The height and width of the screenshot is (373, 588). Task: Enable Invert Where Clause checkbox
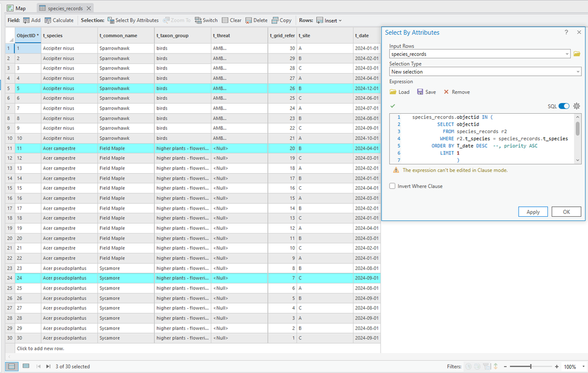(393, 186)
